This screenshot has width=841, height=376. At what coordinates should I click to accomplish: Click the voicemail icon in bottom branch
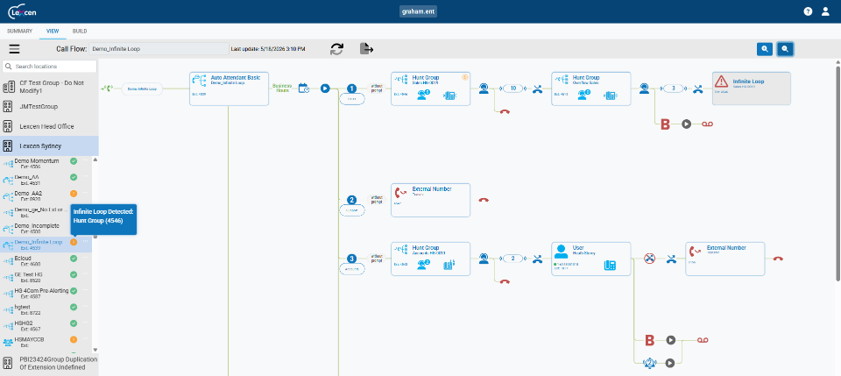(703, 340)
